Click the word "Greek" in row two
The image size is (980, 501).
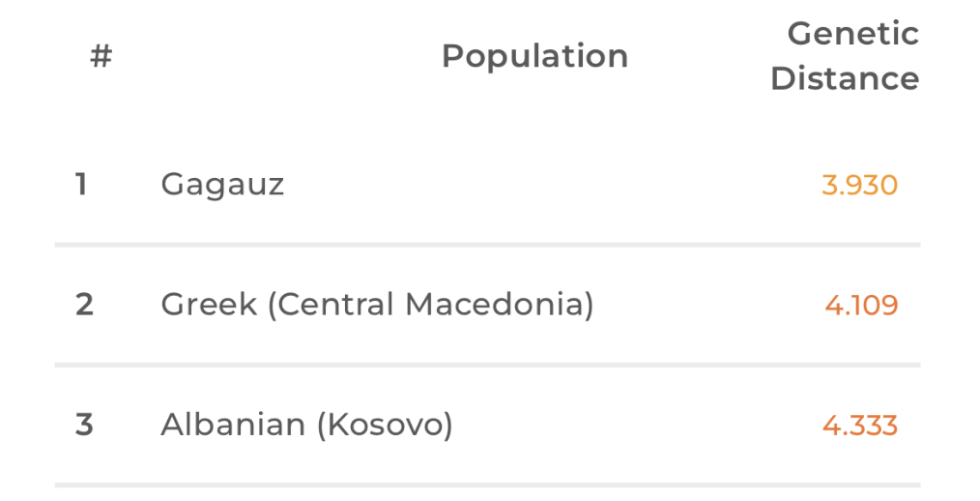tap(209, 305)
